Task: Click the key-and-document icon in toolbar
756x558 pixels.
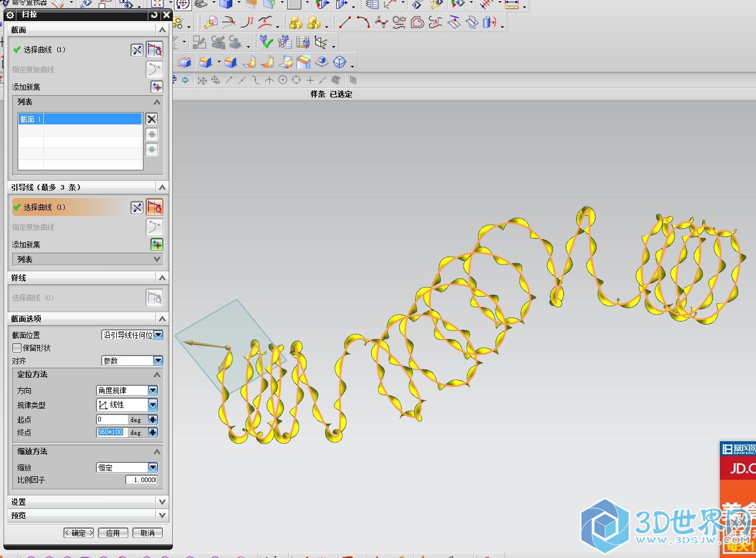Action: point(210,22)
